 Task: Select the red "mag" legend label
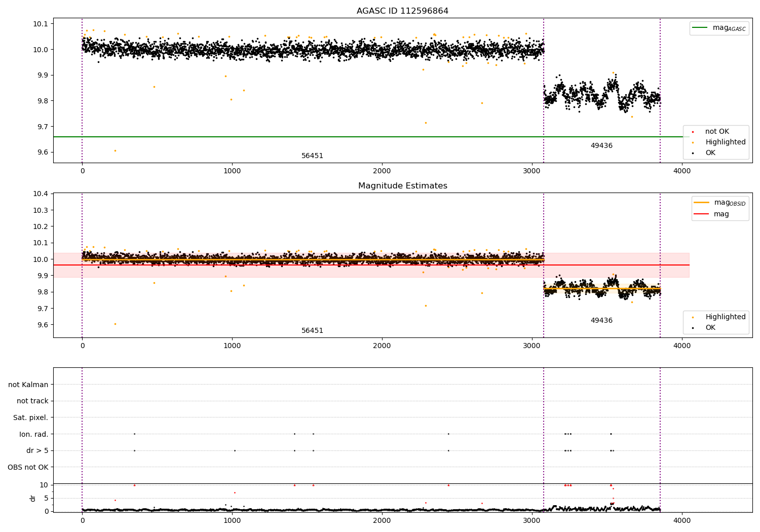point(721,214)
